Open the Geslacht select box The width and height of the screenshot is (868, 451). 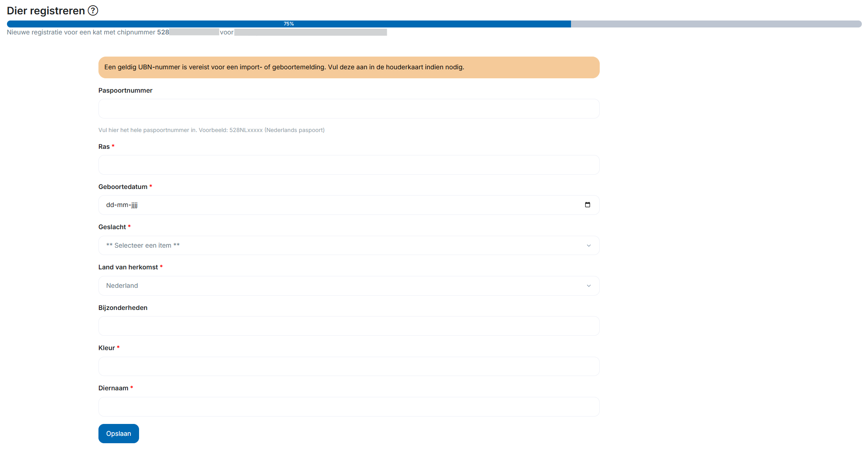click(328, 246)
